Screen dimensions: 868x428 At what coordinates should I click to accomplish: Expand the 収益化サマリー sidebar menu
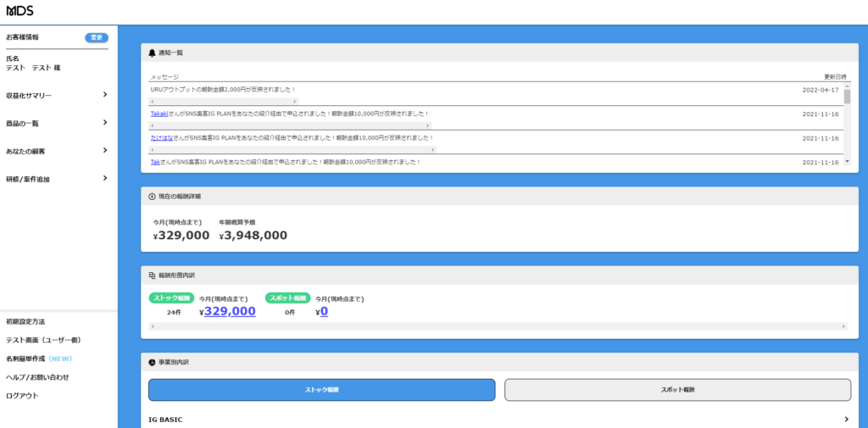(104, 95)
